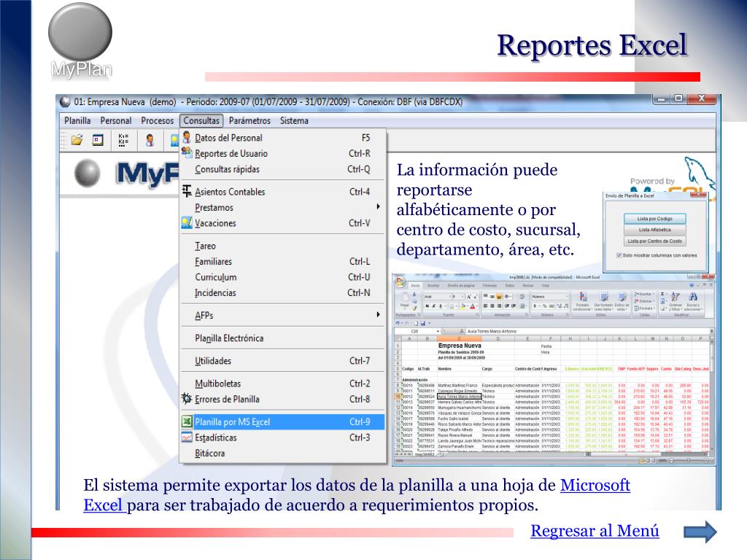The height and width of the screenshot is (560, 747).
Task: Click the Estadísticas chart icon
Action: pos(187,437)
